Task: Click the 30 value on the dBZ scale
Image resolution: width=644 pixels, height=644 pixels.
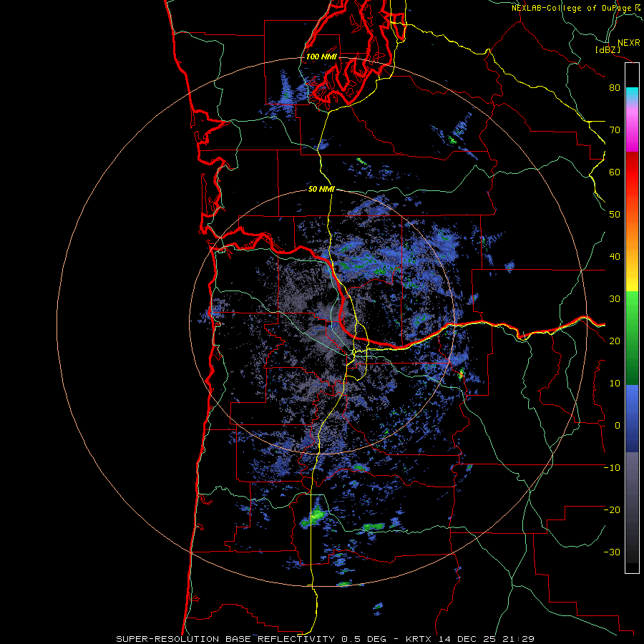Action: tap(615, 299)
